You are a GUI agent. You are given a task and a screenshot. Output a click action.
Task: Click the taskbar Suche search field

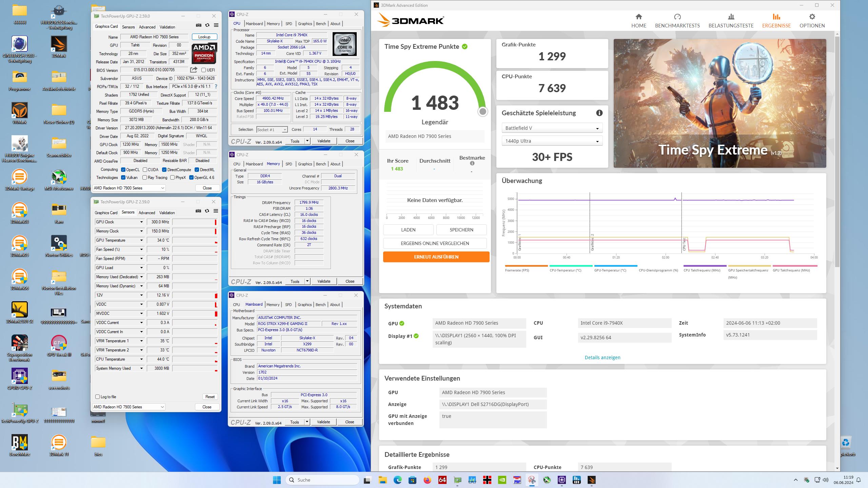point(322,480)
